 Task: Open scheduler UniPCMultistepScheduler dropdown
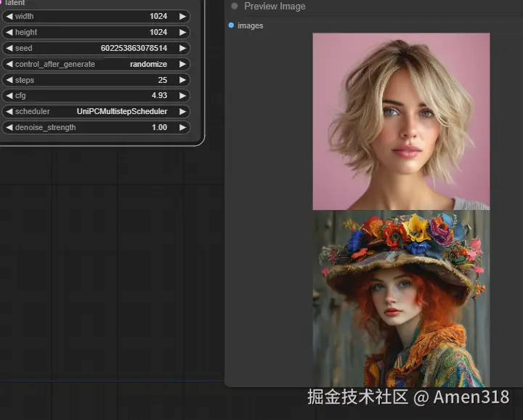coord(122,112)
